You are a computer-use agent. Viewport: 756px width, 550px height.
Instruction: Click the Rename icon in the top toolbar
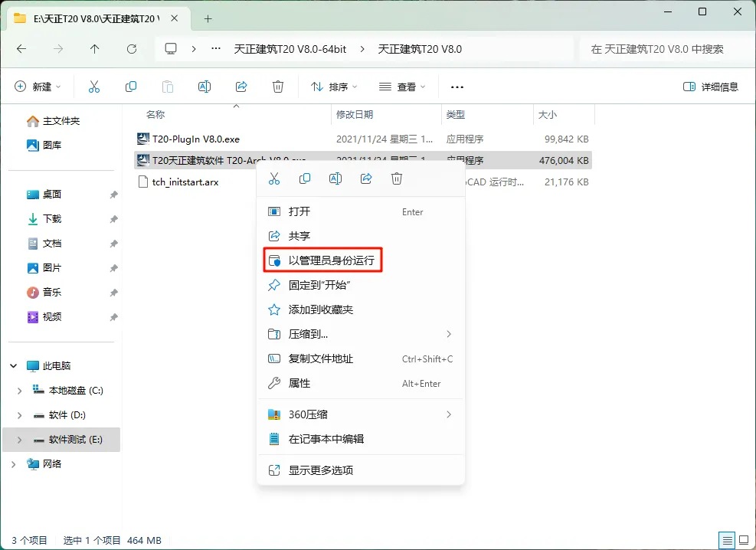(x=205, y=87)
